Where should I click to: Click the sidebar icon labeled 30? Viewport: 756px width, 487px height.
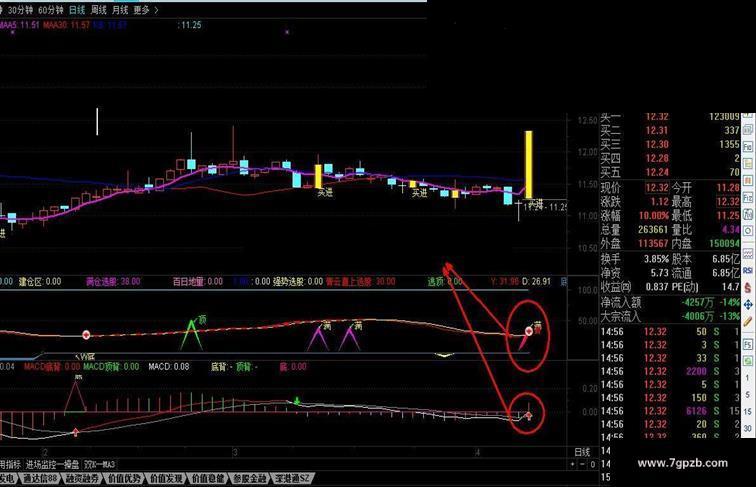(748, 429)
